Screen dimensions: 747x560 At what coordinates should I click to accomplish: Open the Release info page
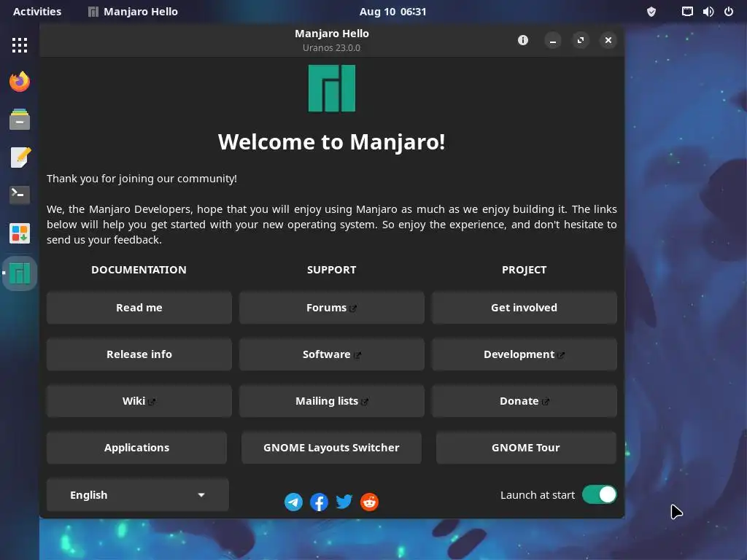pos(139,354)
